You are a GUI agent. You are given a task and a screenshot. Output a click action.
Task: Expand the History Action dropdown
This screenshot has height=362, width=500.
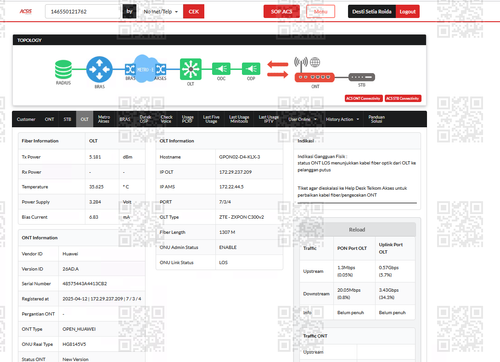click(342, 119)
